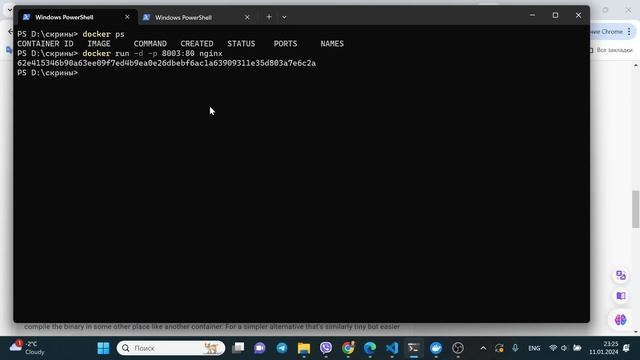Click the docker ps command text
Image resolution: width=640 pixels, height=360 pixels.
coord(103,34)
